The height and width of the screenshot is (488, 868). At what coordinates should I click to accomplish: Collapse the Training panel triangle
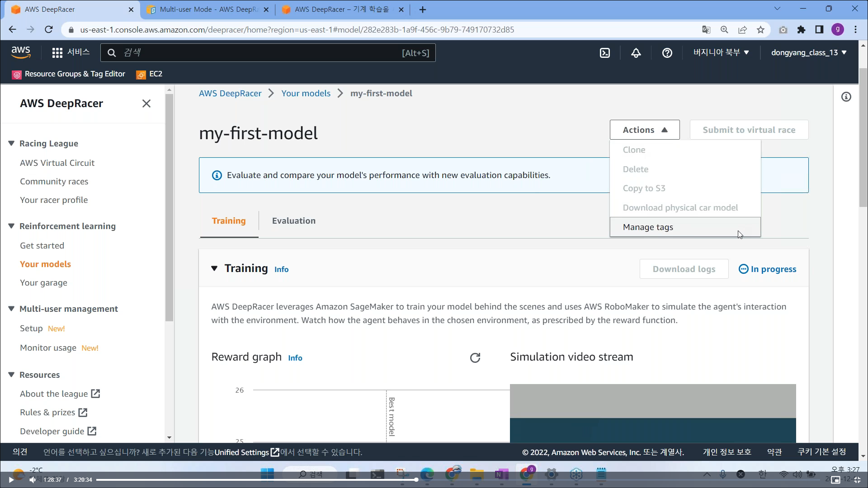(x=214, y=268)
